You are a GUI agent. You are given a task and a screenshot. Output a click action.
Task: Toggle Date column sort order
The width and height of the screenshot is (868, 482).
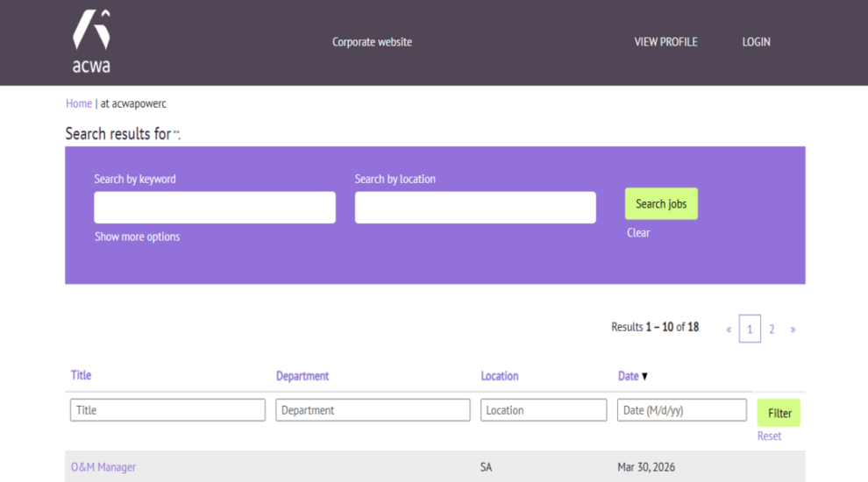629,376
